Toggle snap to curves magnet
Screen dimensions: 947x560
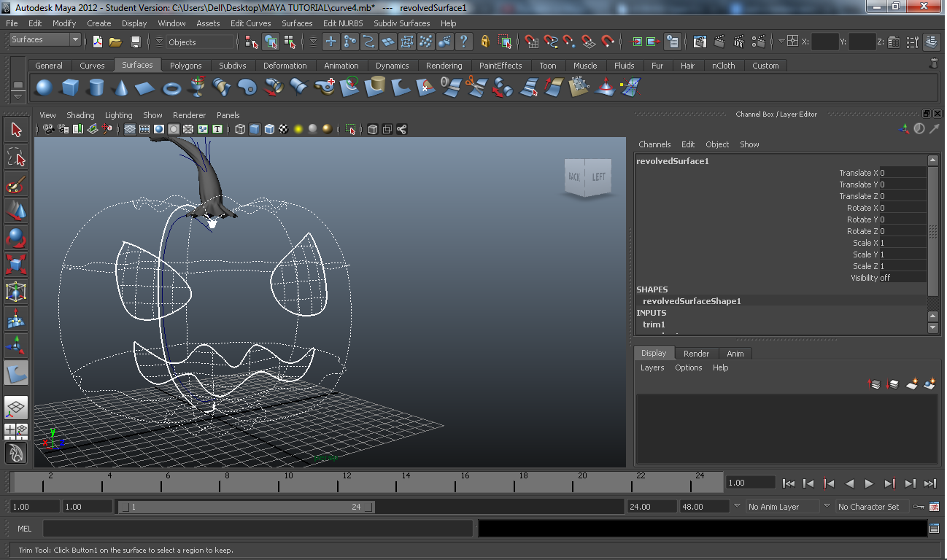[551, 42]
